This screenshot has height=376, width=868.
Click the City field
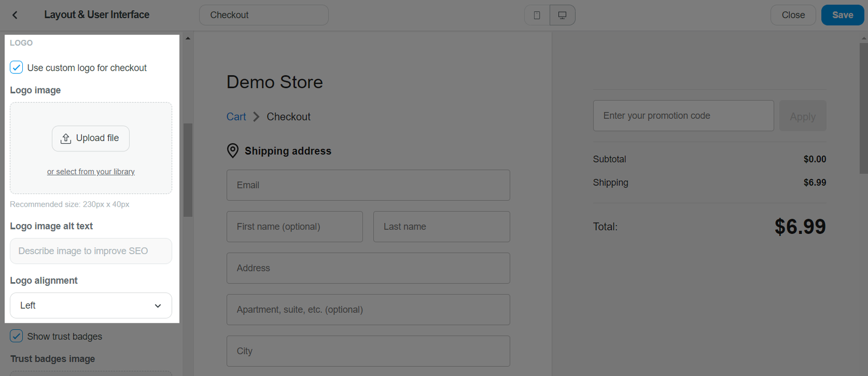pos(368,351)
